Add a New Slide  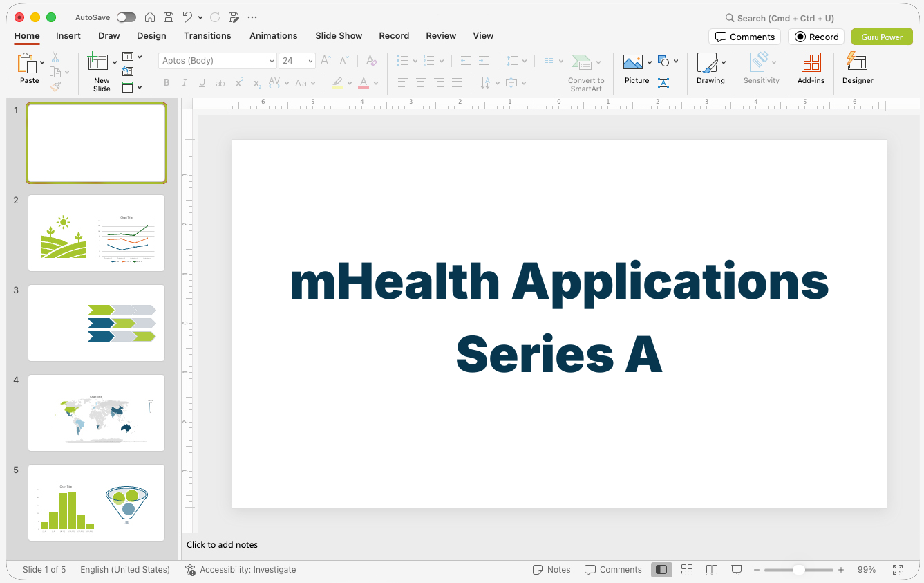(98, 62)
